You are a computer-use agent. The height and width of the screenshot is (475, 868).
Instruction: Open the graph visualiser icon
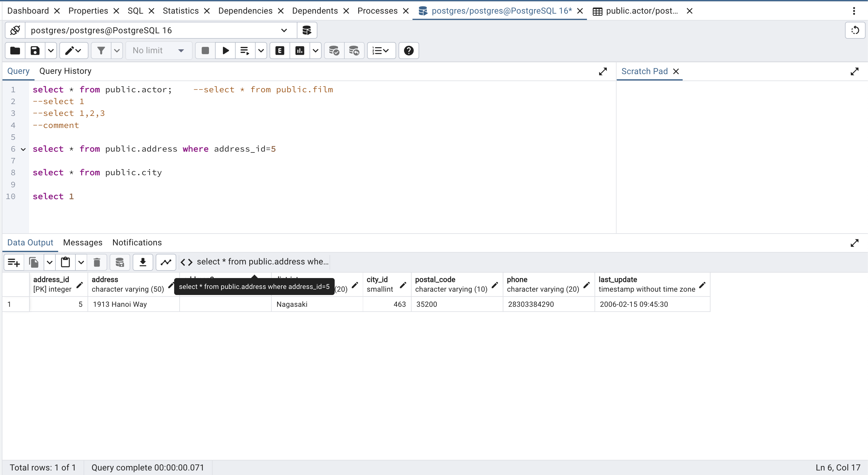(166, 262)
